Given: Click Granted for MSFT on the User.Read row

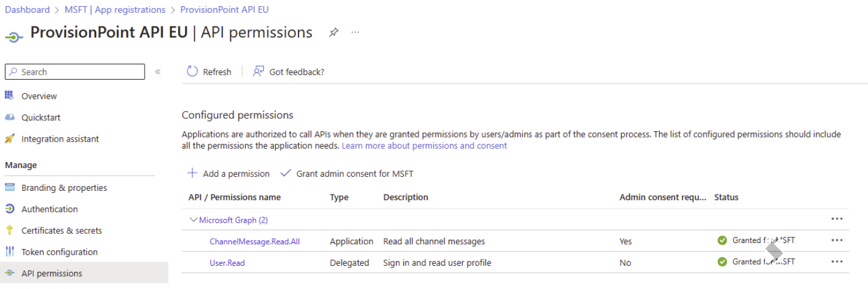Looking at the screenshot, I should coord(763,261).
